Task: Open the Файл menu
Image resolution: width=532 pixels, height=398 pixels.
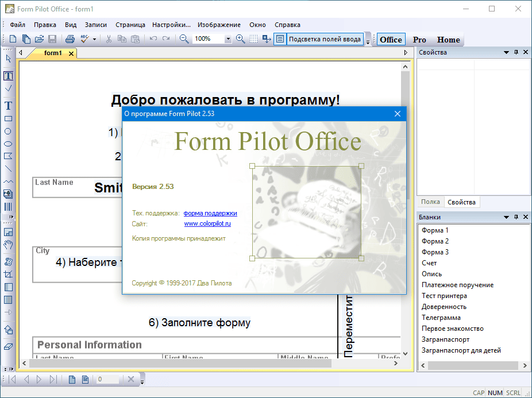Action: (x=18, y=25)
